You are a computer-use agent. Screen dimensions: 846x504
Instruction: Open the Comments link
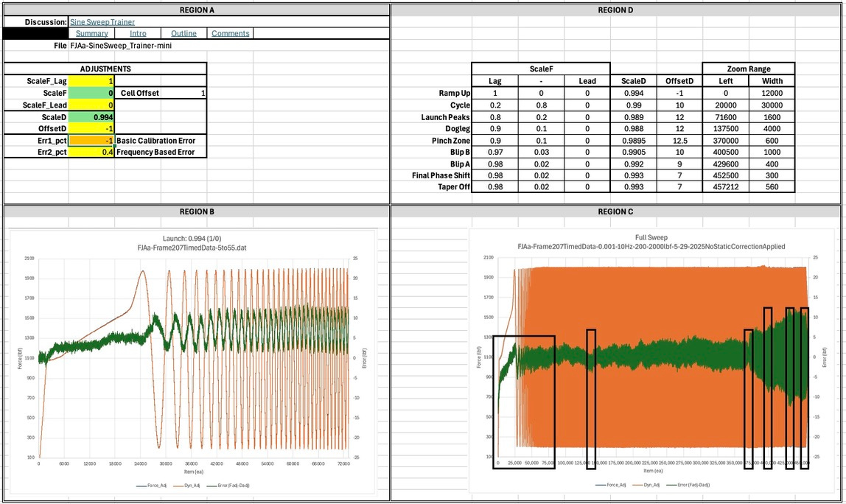[x=230, y=33]
